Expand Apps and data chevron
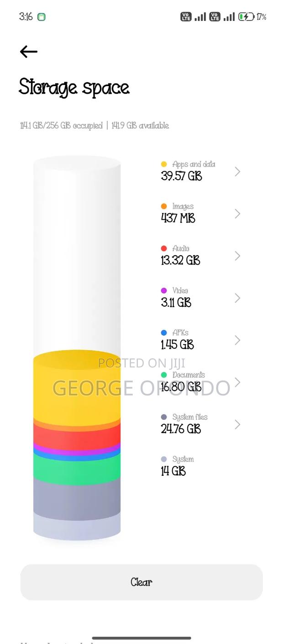This screenshot has width=283, height=644. [237, 171]
